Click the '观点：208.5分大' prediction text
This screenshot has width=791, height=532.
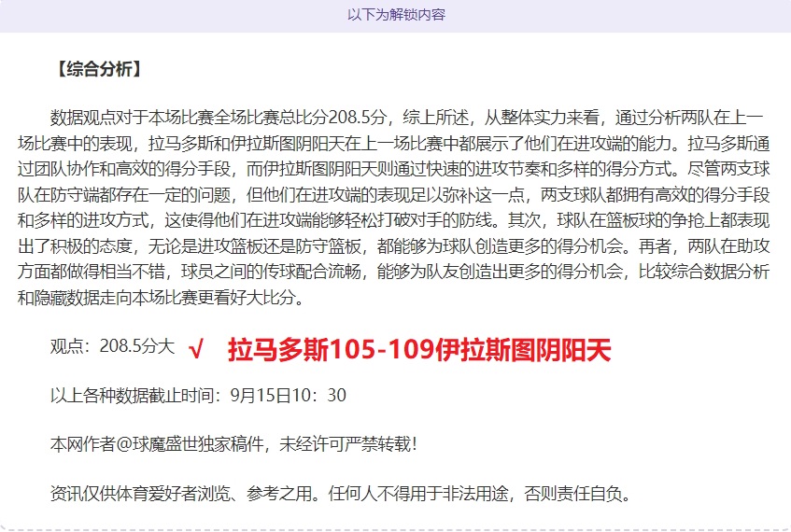click(112, 346)
